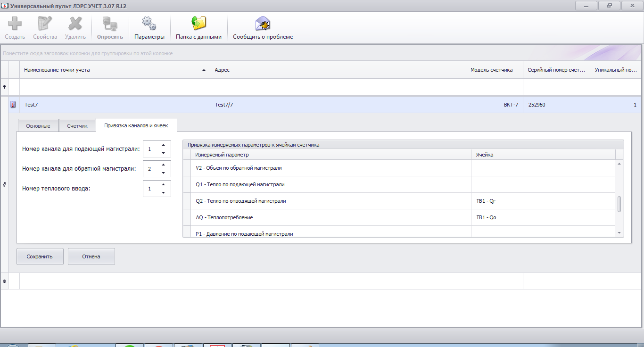Sort by Наименование точки учета column
This screenshot has height=347, width=644.
(x=115, y=70)
